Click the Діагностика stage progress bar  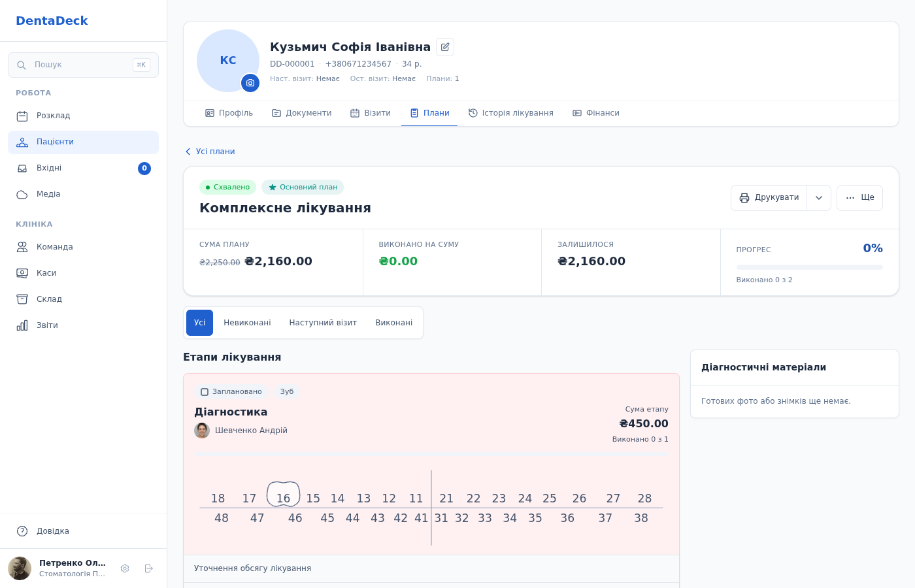(431, 453)
